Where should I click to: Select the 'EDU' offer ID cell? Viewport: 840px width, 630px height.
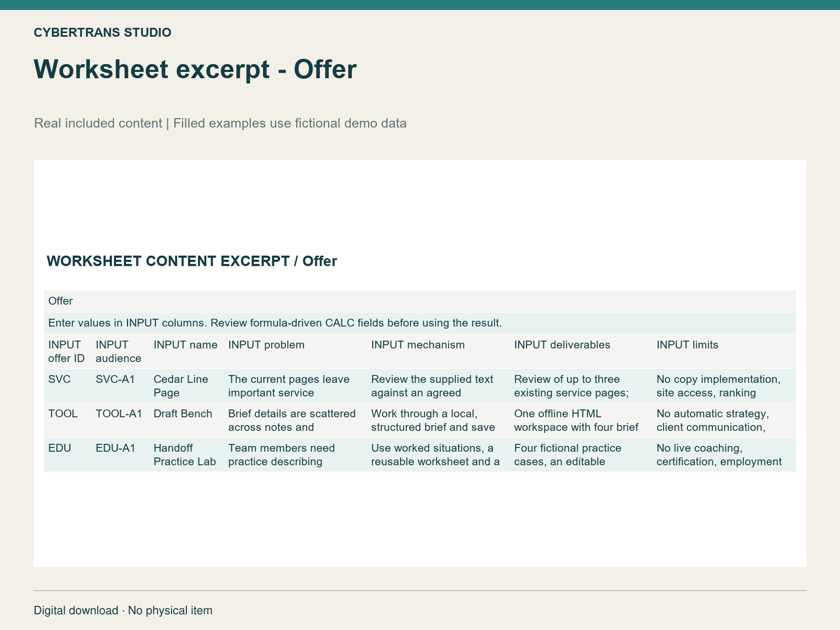coord(68,455)
